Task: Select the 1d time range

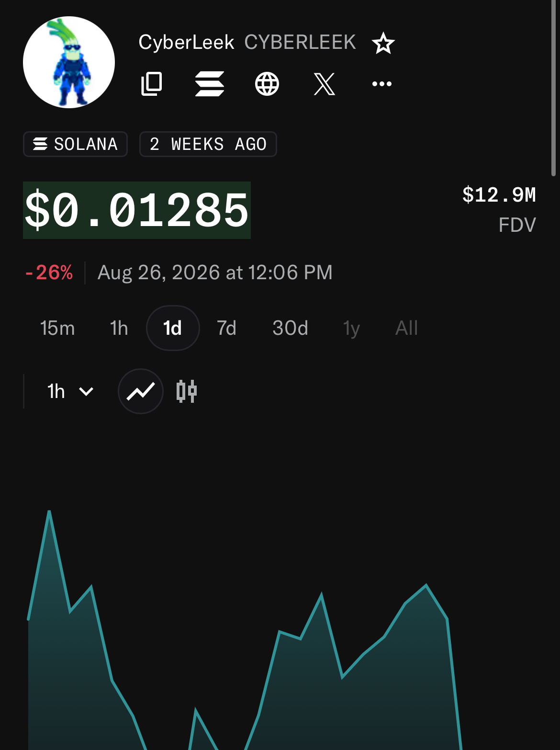Action: (x=173, y=328)
